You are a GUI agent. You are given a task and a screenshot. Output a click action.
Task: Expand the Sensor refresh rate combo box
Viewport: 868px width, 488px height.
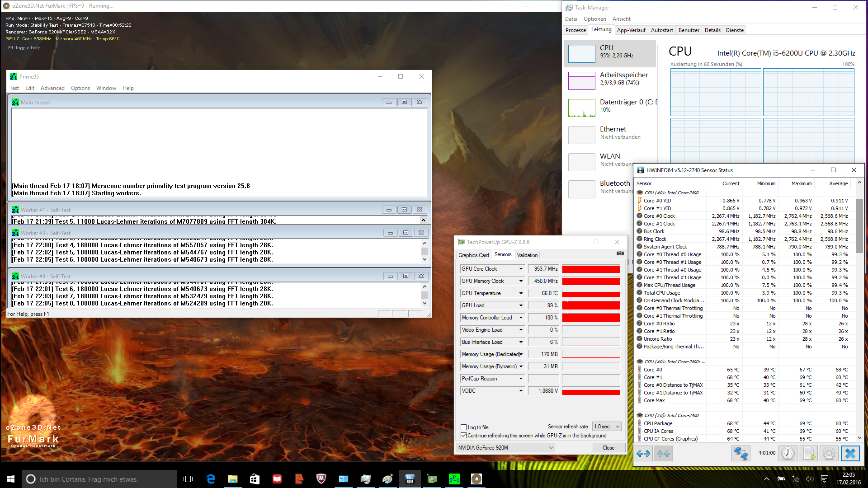pos(617,427)
